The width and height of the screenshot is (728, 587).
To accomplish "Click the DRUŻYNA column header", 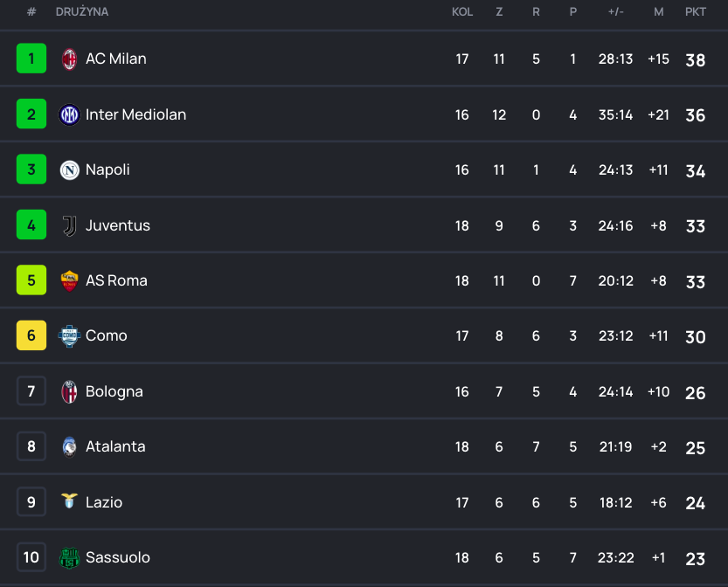I will pos(82,12).
